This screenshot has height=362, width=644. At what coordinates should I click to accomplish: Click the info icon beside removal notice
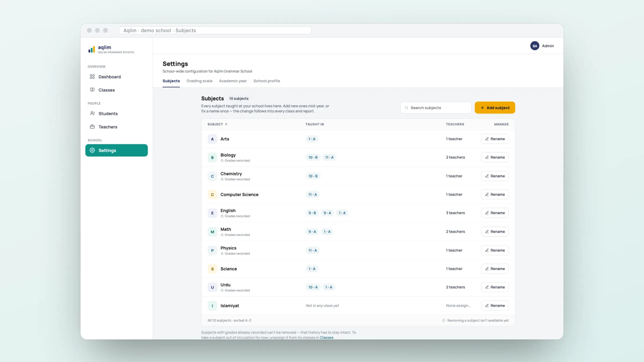pos(444,320)
